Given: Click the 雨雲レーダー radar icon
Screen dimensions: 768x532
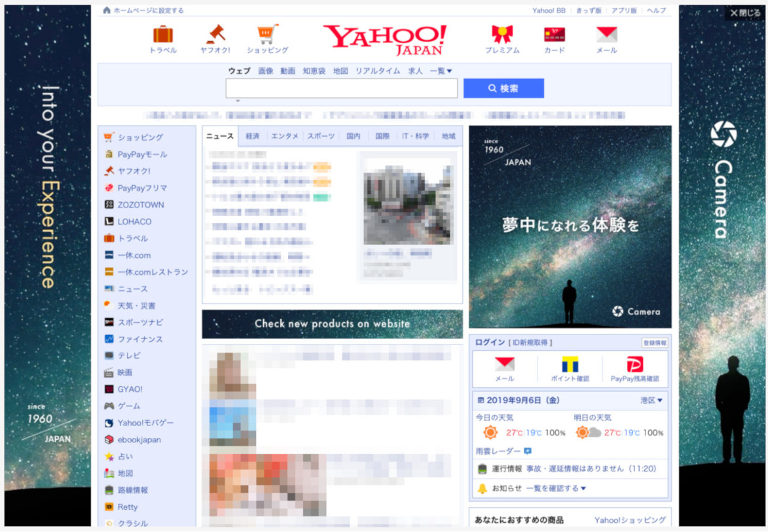Looking at the screenshot, I should (x=528, y=451).
